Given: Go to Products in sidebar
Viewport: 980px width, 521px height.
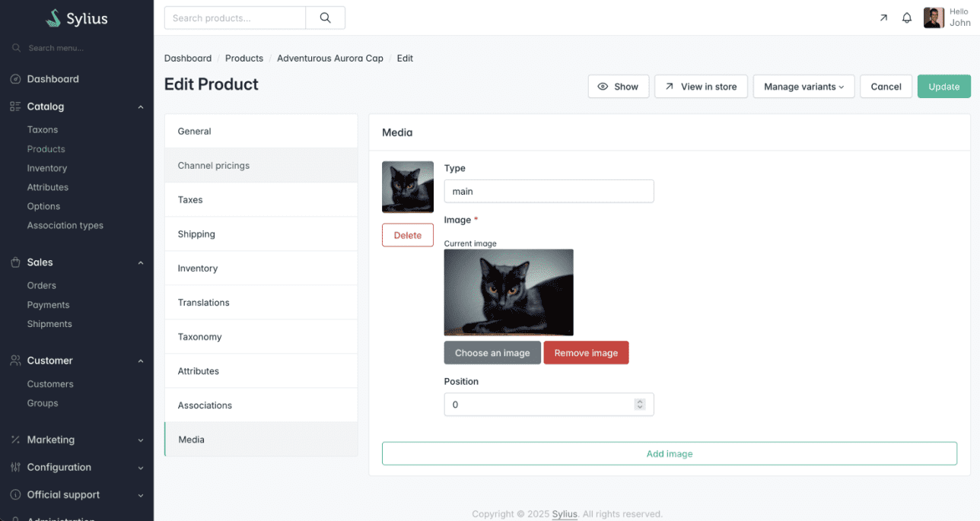Looking at the screenshot, I should (x=46, y=149).
